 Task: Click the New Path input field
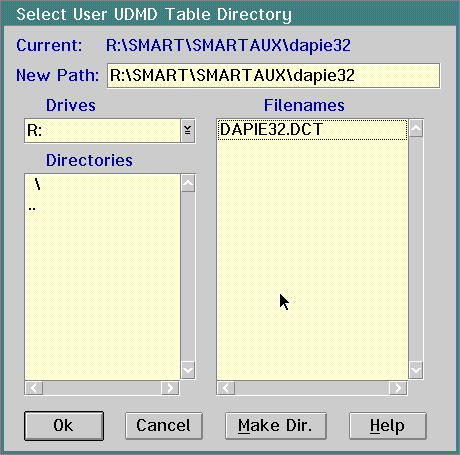(273, 76)
